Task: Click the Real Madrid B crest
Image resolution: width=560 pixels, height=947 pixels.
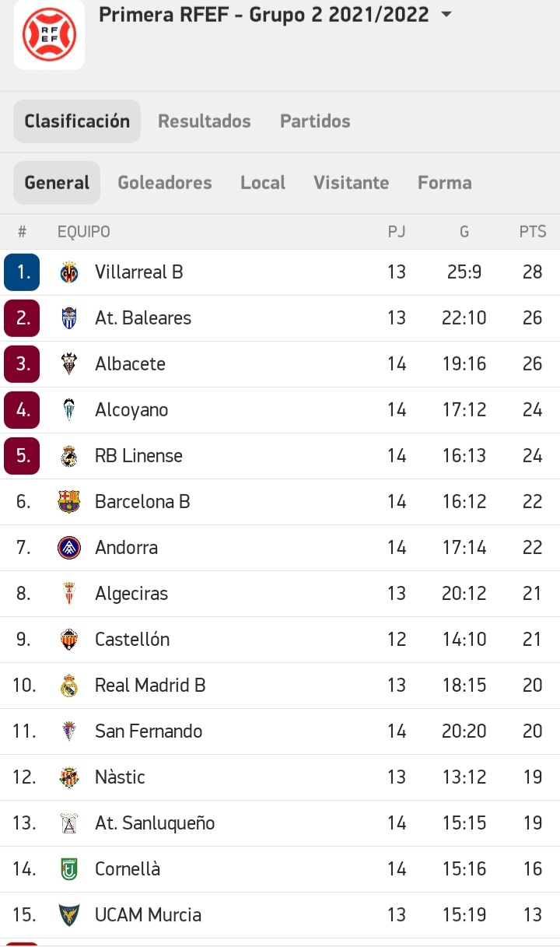Action: 69,686
